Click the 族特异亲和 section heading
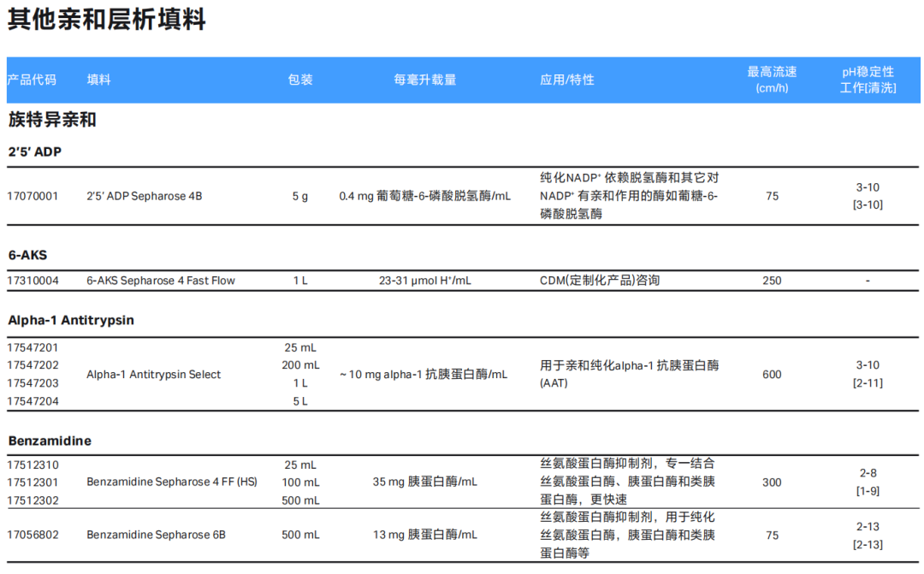Screen dimensions: 924x574 point(52,121)
